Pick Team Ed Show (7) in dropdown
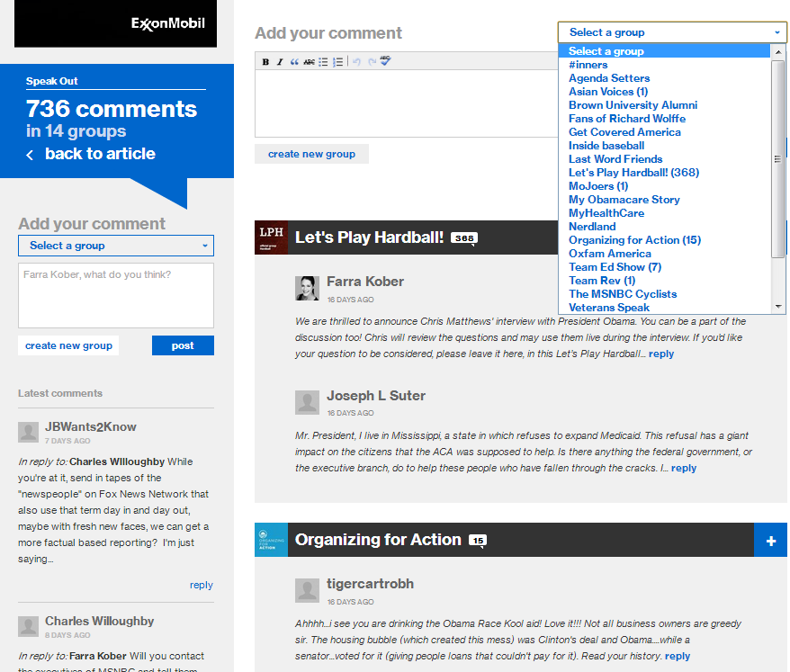 point(615,267)
